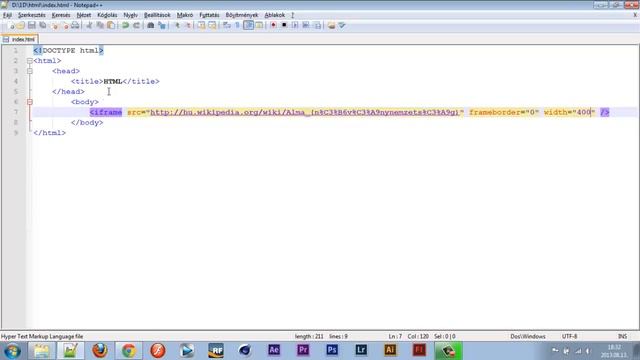Open the Fájl menu

[x=7, y=15]
